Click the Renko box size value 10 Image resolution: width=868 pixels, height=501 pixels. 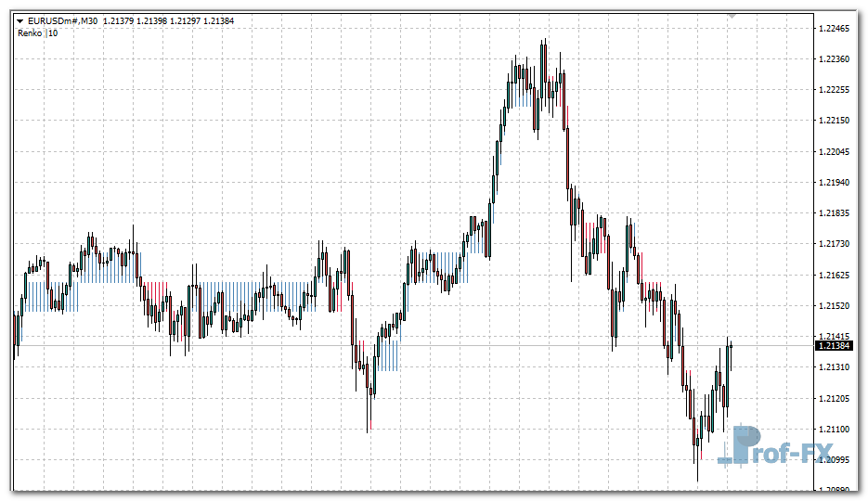(x=53, y=33)
